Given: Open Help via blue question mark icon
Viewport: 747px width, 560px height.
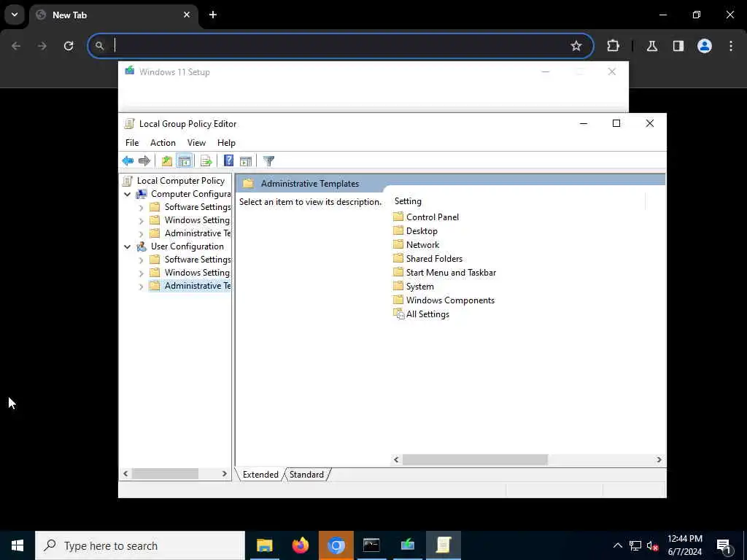Looking at the screenshot, I should pos(228,161).
